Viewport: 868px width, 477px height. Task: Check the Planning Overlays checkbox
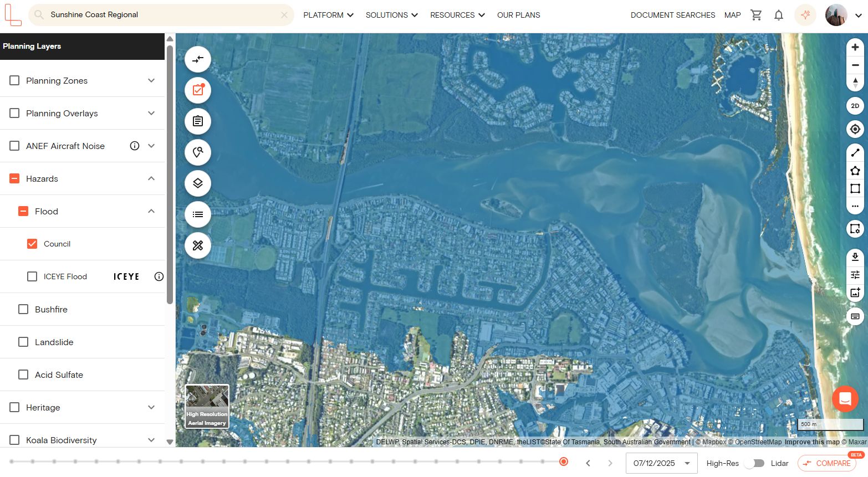14,113
